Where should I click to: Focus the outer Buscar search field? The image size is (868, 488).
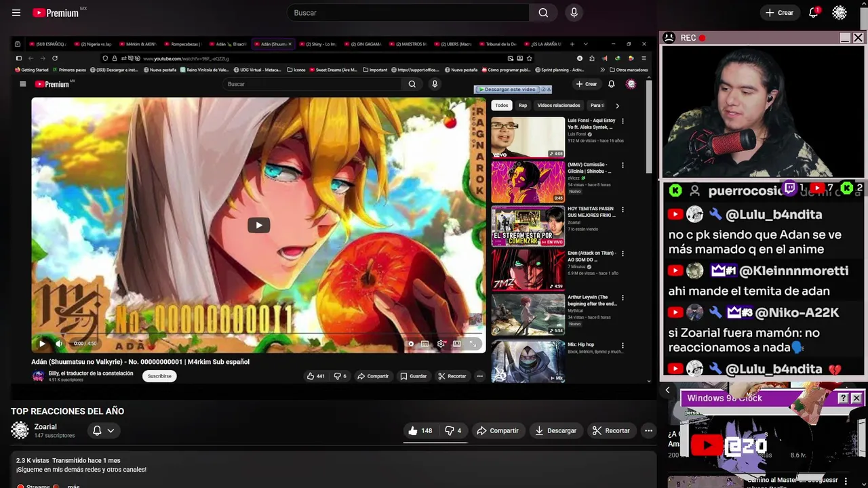click(x=409, y=13)
